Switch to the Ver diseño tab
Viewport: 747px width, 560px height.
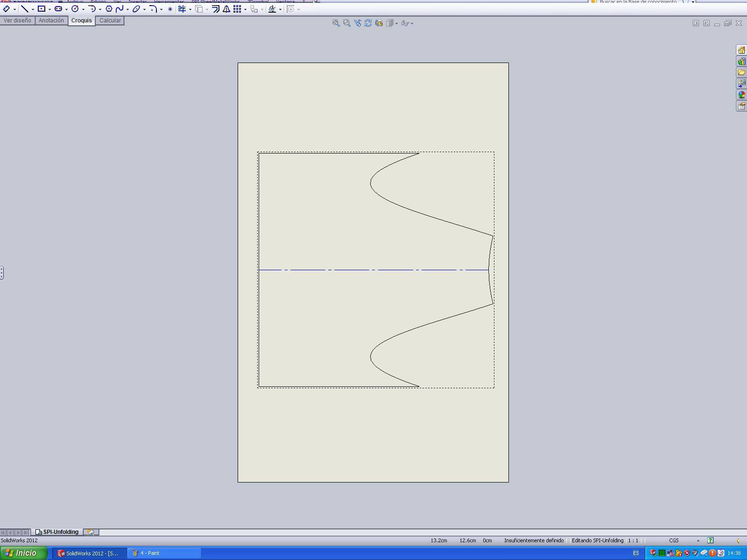point(17,21)
